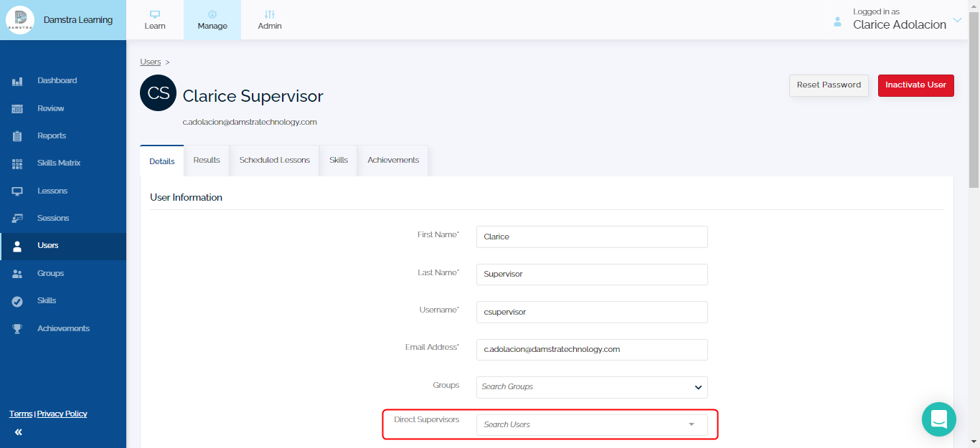Viewport: 980px width, 448px height.
Task: Click the logged-in user profile icon
Action: (x=837, y=22)
